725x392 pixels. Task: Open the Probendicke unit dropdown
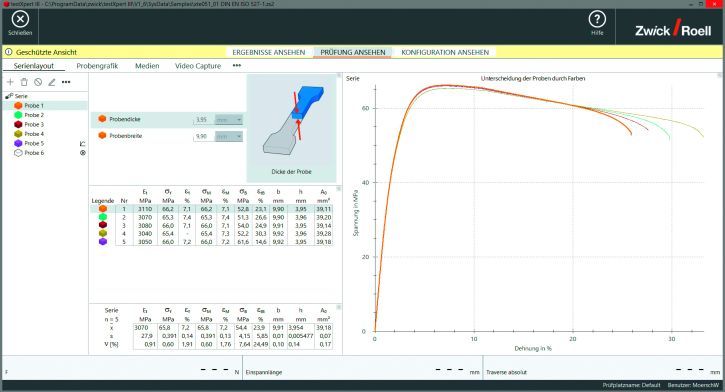[229, 120]
